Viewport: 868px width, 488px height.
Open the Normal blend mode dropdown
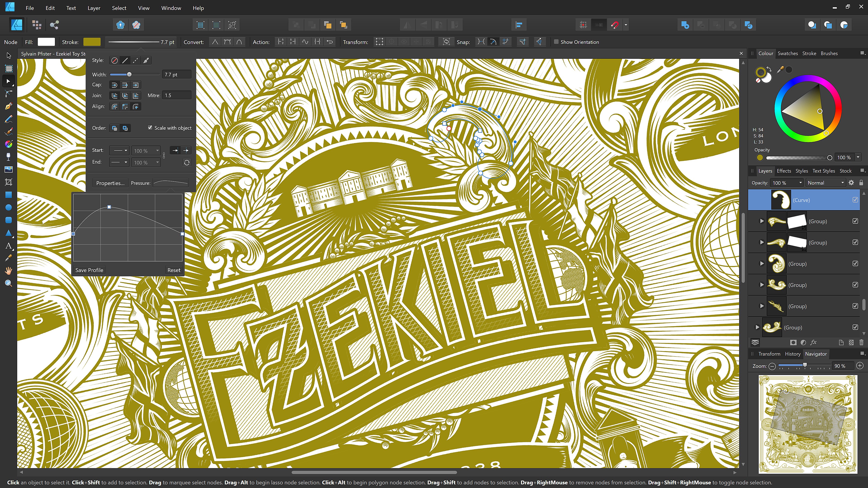tap(826, 183)
